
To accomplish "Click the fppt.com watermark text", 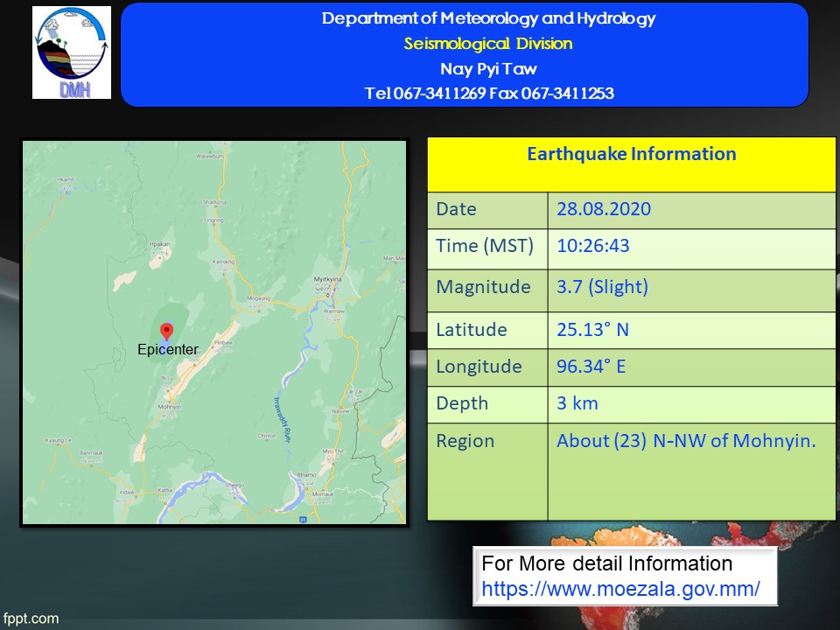I will click(30, 619).
